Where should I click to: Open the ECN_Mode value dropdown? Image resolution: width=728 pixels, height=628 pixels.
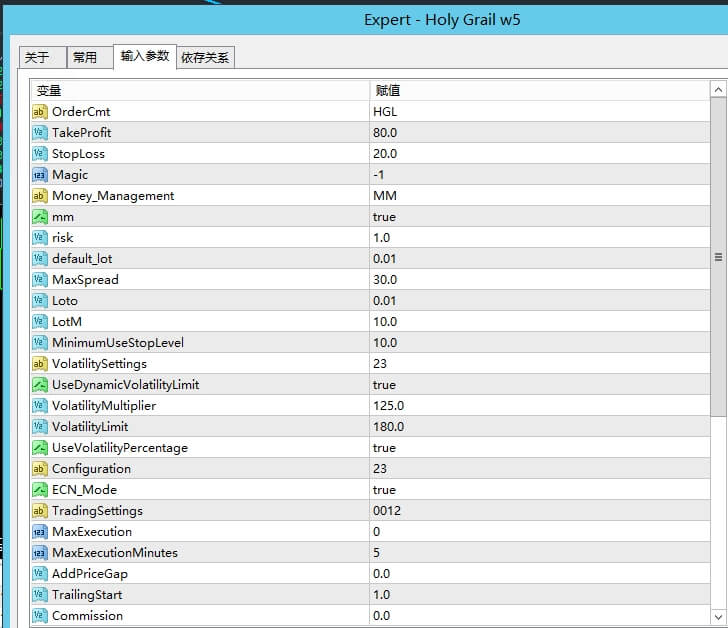[384, 490]
